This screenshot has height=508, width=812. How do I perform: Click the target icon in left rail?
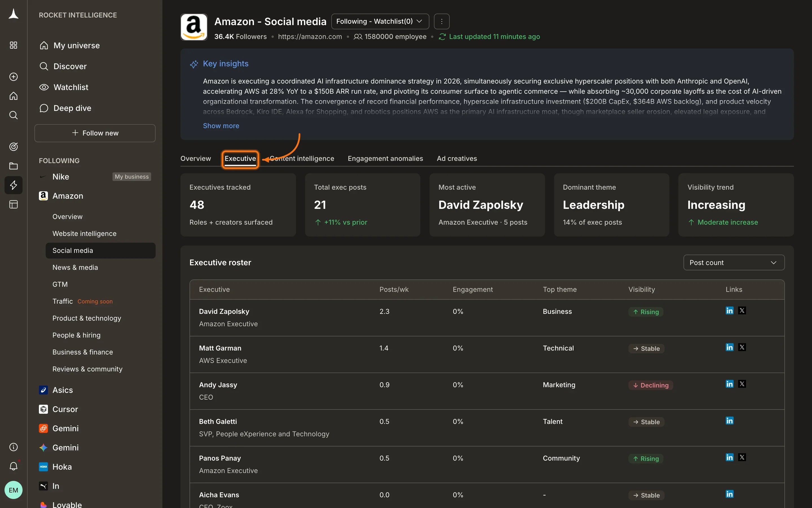point(14,147)
